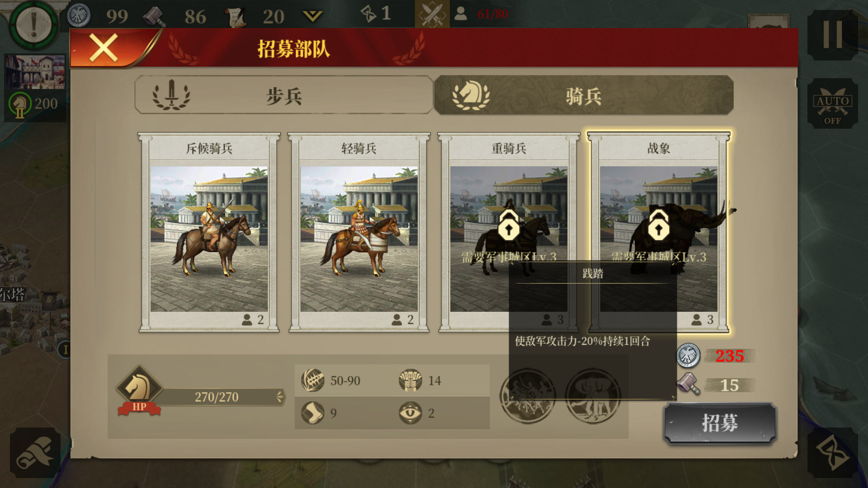Click the crossed swords icon in top bar
Viewport: 868px width, 488px height.
click(x=432, y=14)
